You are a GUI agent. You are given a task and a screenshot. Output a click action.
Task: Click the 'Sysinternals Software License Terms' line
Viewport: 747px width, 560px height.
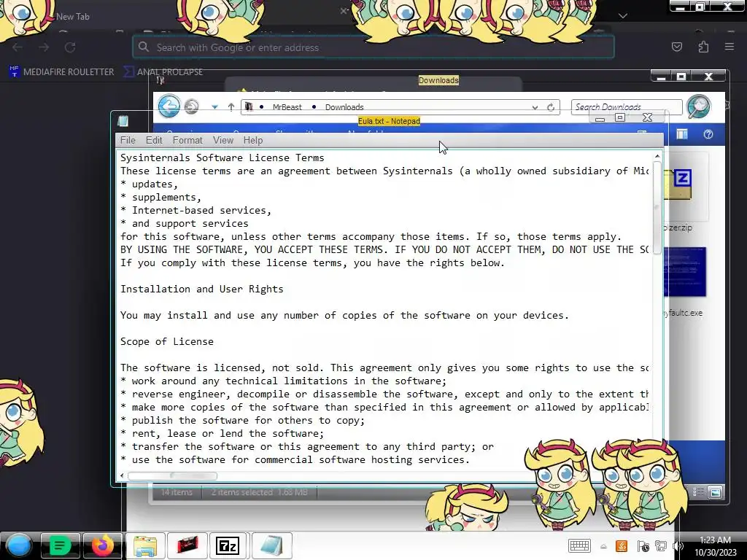tap(222, 157)
